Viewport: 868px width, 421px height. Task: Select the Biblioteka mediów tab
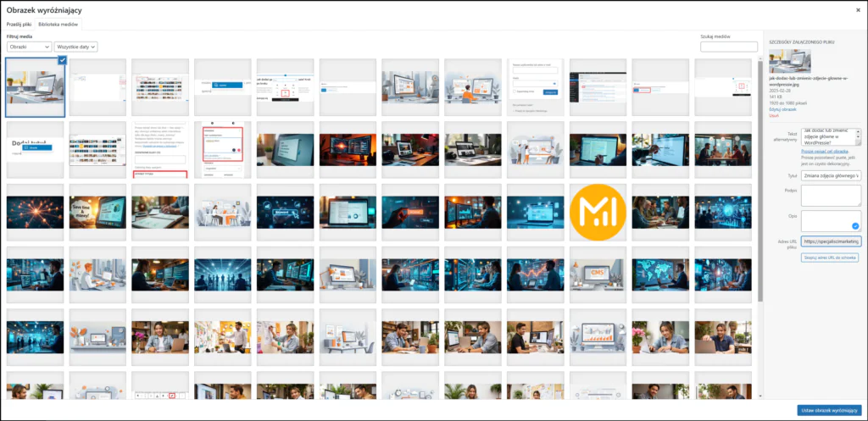pos(58,25)
